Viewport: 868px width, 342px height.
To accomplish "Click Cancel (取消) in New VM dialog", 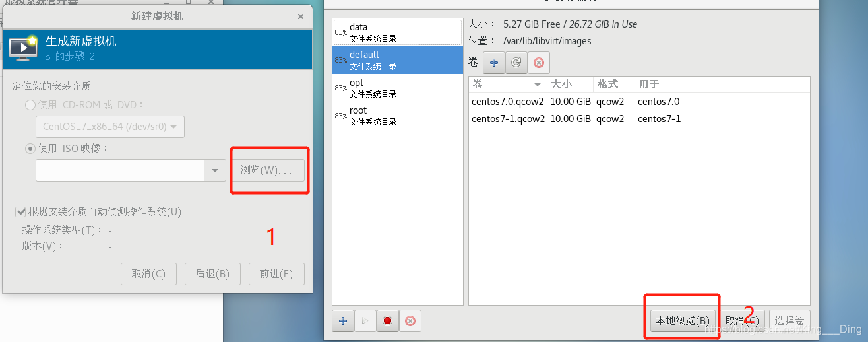I will 148,273.
